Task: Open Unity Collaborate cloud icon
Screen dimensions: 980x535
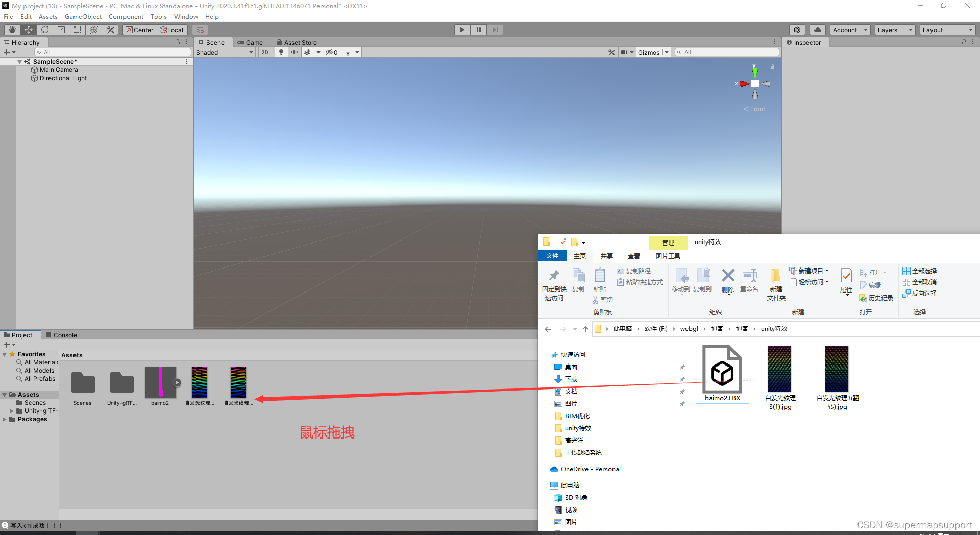Action: click(817, 29)
